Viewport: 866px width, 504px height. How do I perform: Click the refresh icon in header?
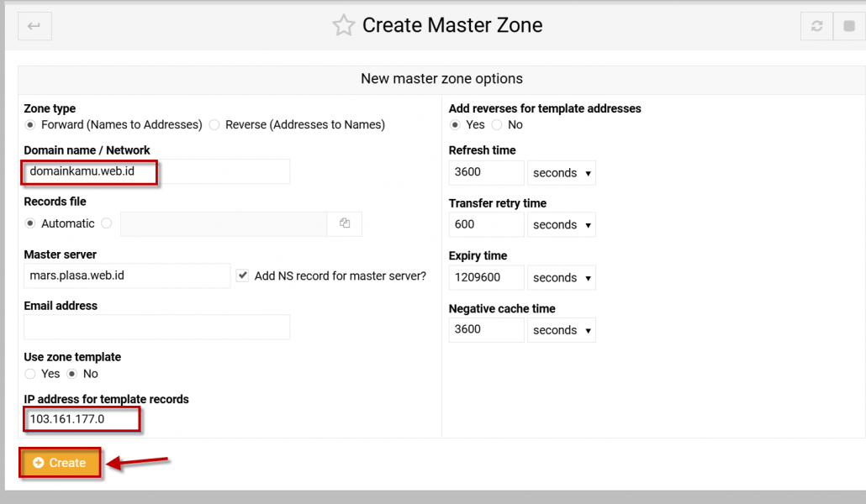[x=816, y=26]
